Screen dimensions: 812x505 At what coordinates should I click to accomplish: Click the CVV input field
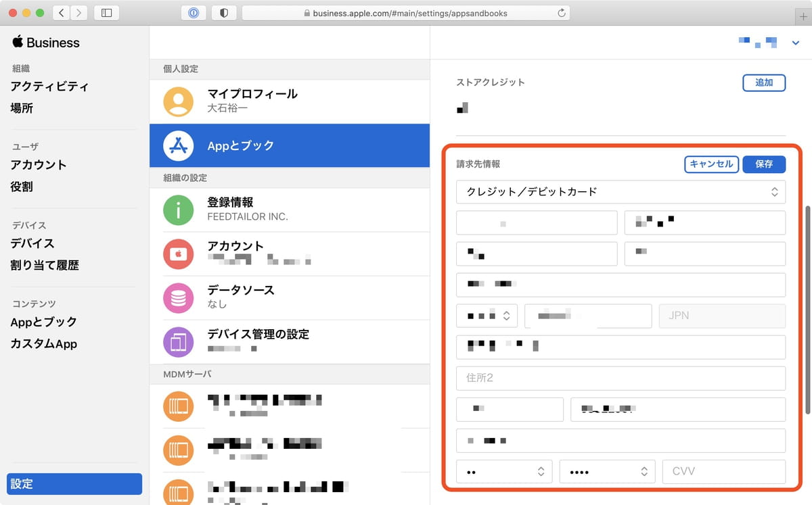pyautogui.click(x=724, y=472)
